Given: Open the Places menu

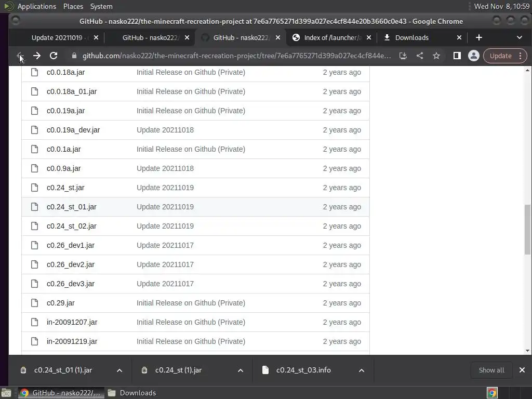Looking at the screenshot, I should (73, 6).
